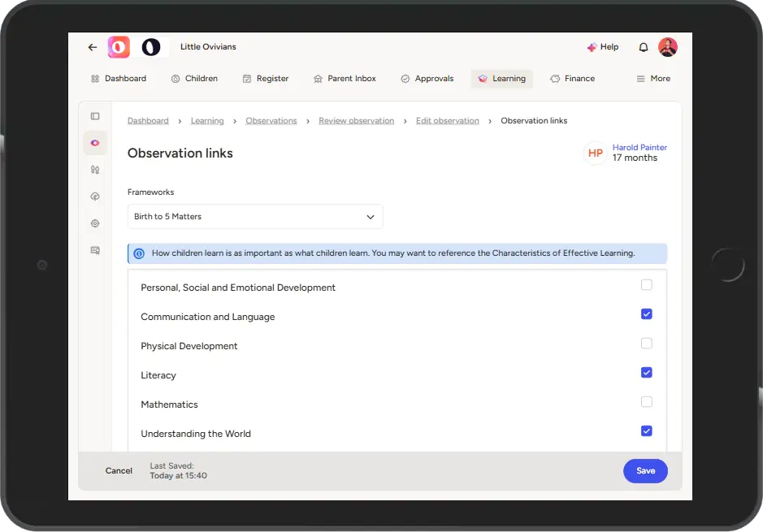
Task: Click the target icon in sidebar
Action: (95, 223)
